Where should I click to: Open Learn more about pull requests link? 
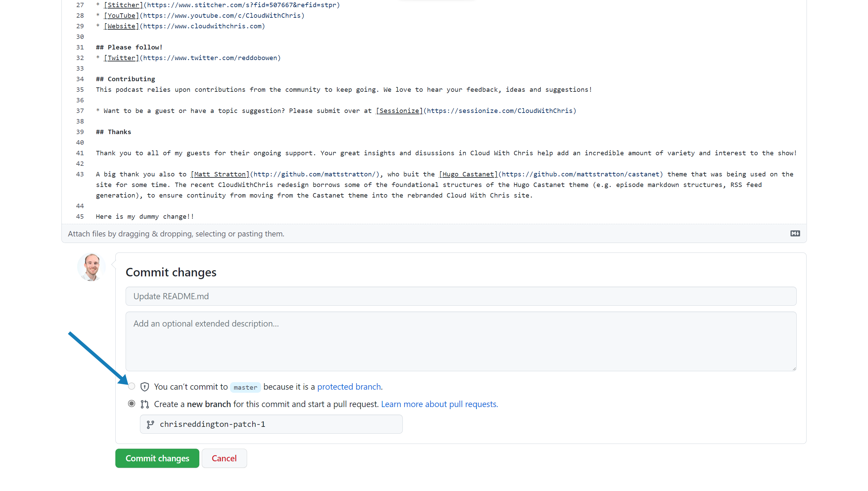(439, 404)
